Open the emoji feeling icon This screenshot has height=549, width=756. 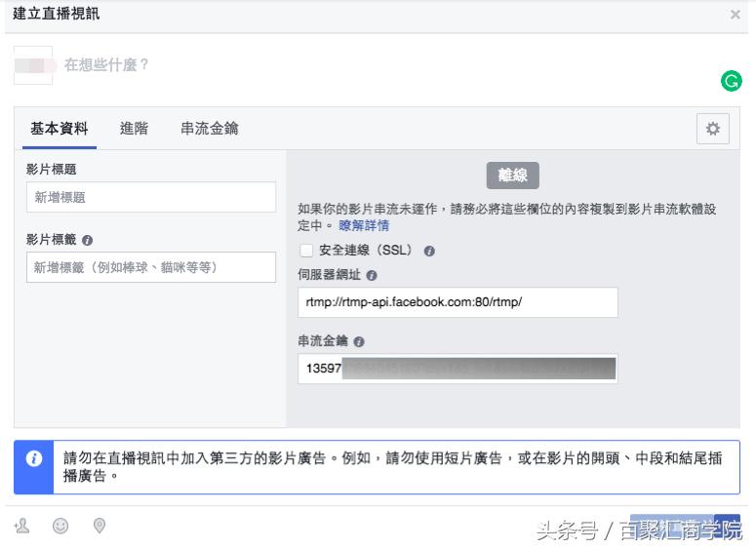60,526
